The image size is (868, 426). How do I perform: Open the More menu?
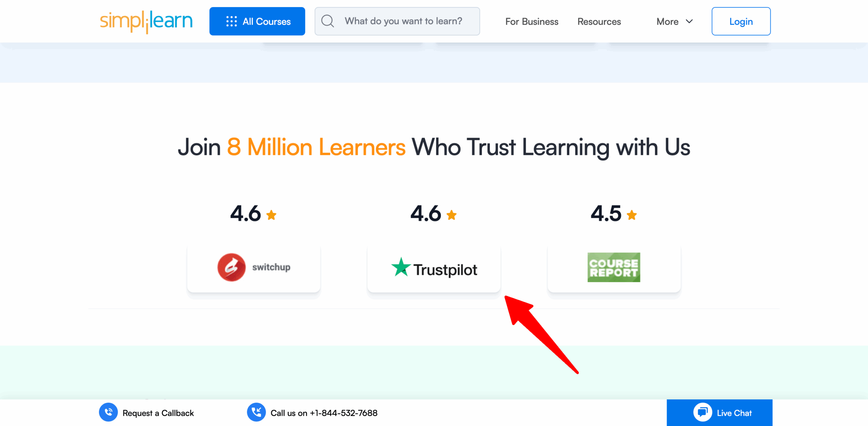675,21
